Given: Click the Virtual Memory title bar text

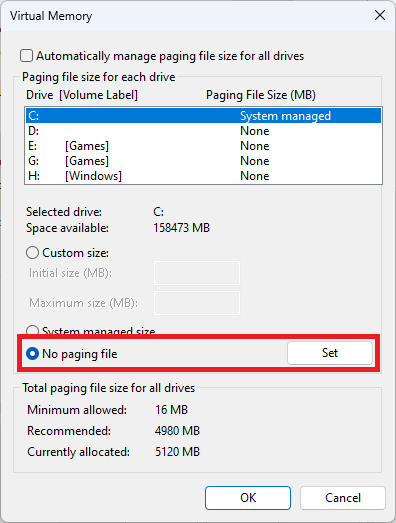Looking at the screenshot, I should [51, 16].
